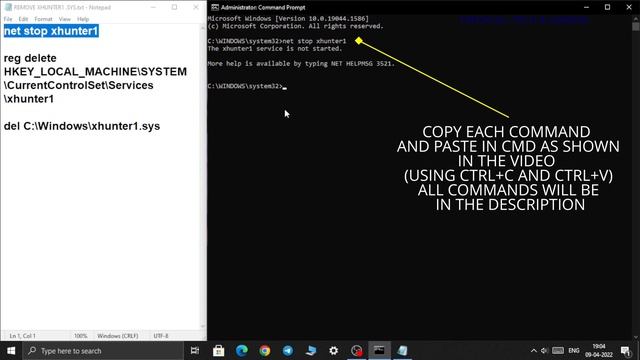Screen dimensions: 640x360
Task: Open Notepad Edit menu
Action: 23,19
